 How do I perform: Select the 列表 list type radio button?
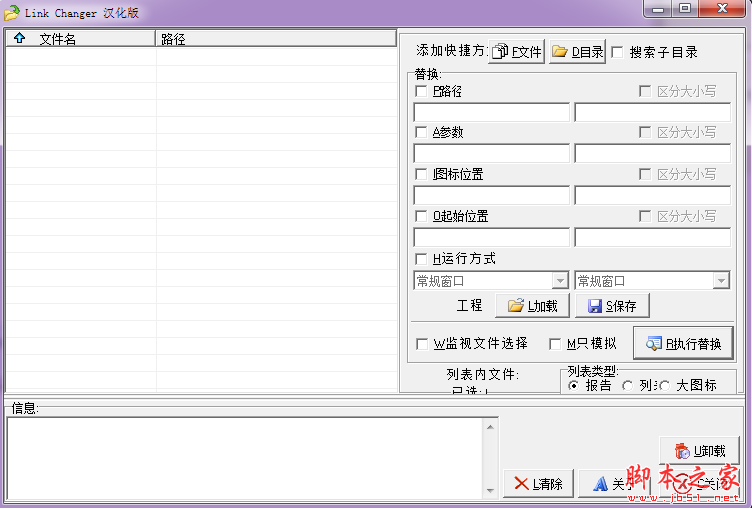coord(627,386)
